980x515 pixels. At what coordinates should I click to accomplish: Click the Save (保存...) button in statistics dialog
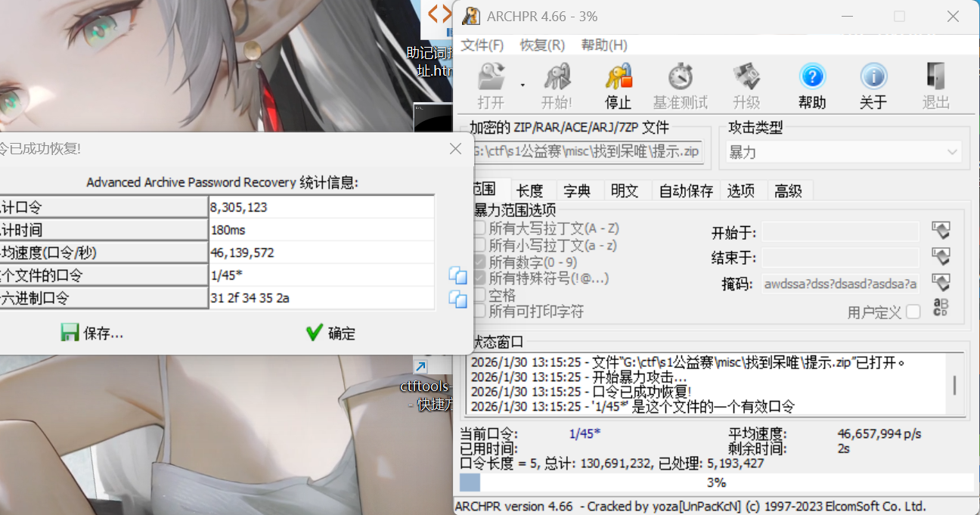(x=92, y=333)
